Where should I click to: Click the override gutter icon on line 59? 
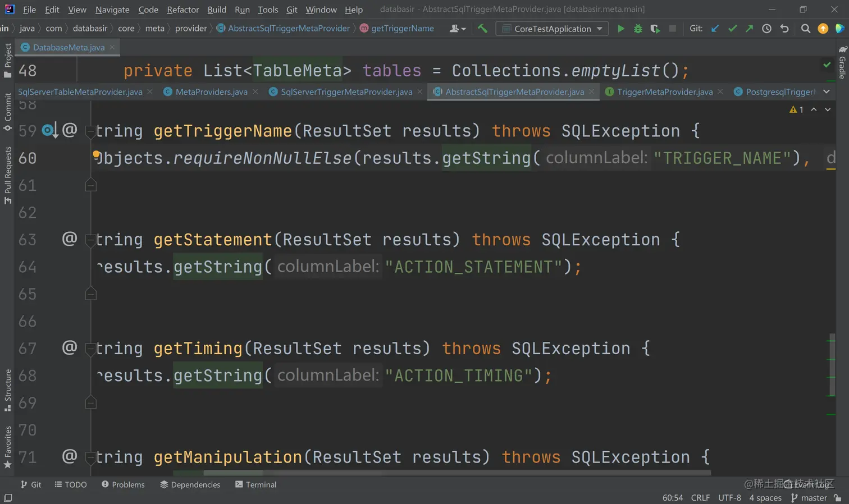click(x=49, y=131)
